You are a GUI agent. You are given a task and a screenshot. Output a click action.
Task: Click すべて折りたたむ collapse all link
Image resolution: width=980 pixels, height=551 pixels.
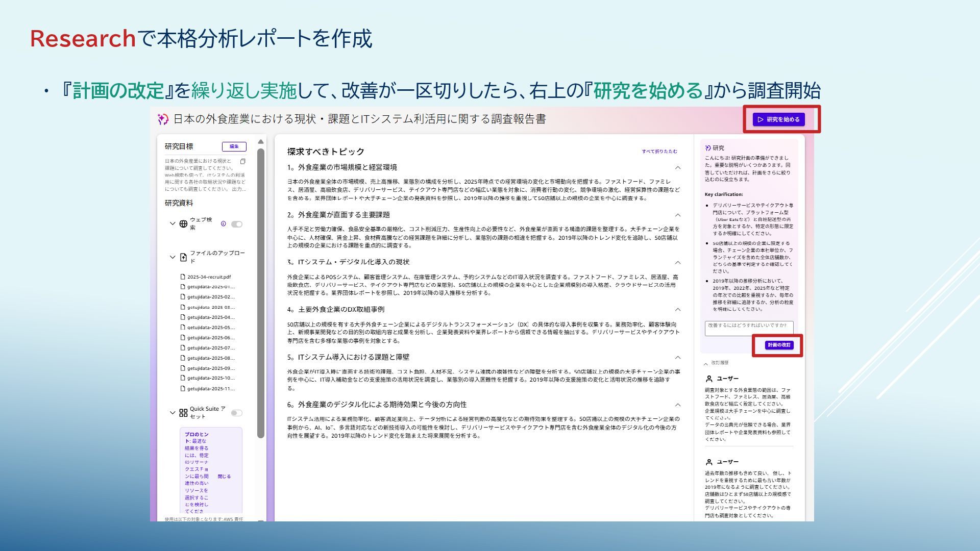[x=659, y=152]
